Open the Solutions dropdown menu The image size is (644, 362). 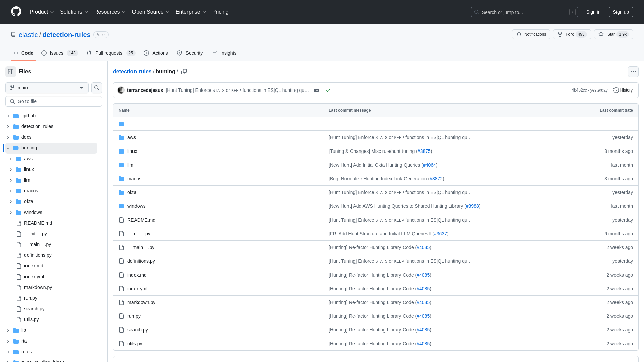74,12
